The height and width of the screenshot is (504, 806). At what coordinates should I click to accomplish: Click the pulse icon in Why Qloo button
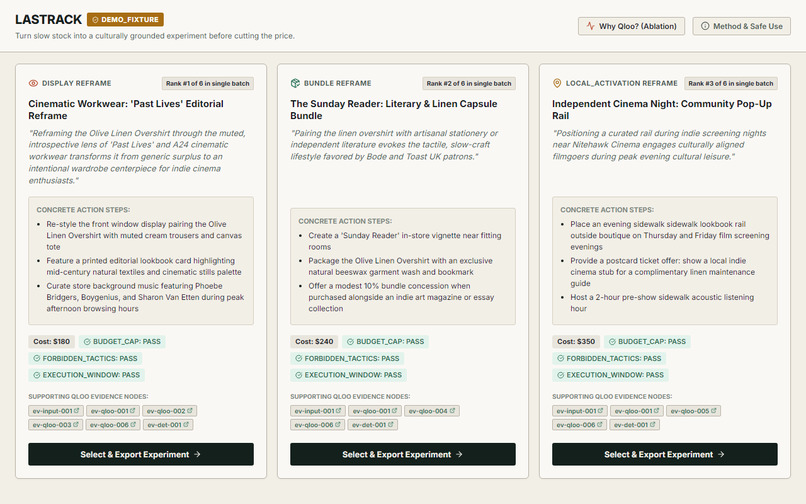[x=590, y=26]
